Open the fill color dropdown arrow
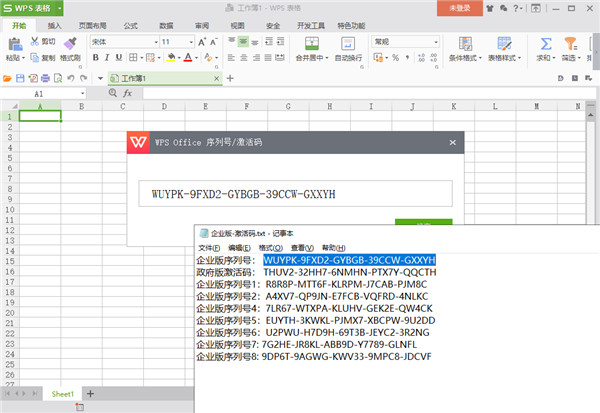600x413 pixels. [x=179, y=58]
